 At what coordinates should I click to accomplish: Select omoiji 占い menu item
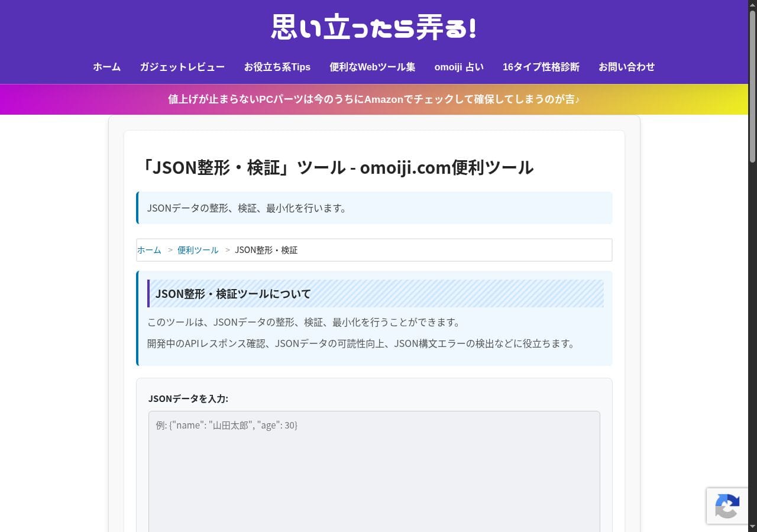(x=459, y=67)
